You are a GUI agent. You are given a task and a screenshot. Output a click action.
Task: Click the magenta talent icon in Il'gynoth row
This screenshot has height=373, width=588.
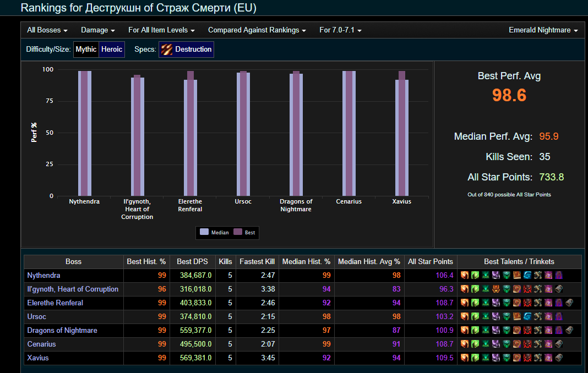(x=548, y=289)
